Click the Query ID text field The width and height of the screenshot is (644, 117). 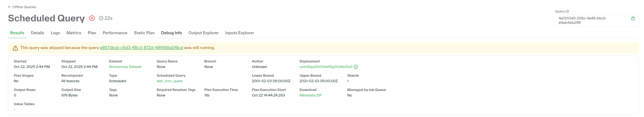[x=591, y=21]
